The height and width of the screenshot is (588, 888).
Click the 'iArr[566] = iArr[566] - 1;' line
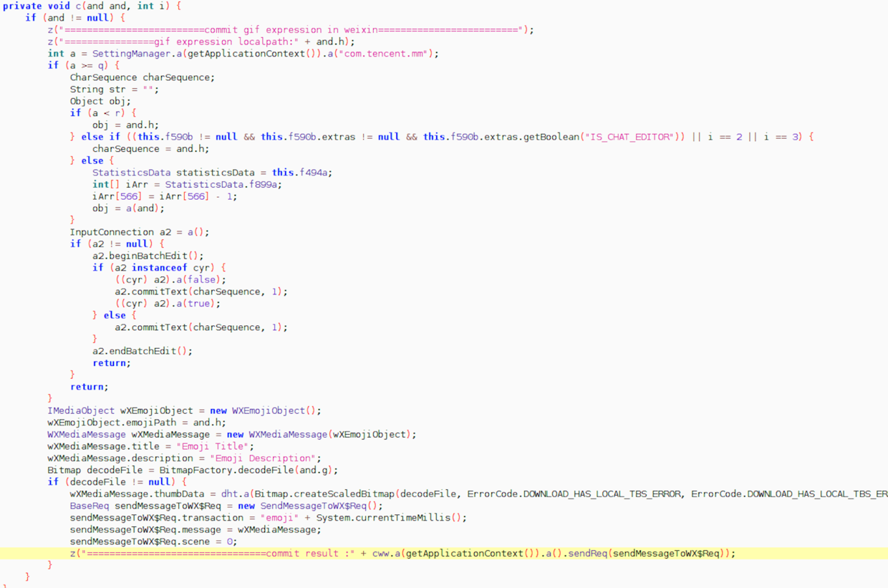[165, 196]
